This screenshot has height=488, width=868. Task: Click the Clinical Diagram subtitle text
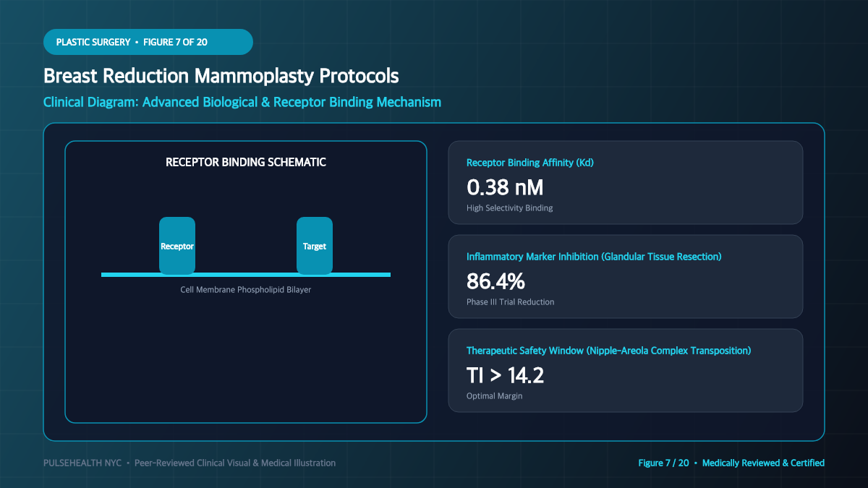click(242, 102)
